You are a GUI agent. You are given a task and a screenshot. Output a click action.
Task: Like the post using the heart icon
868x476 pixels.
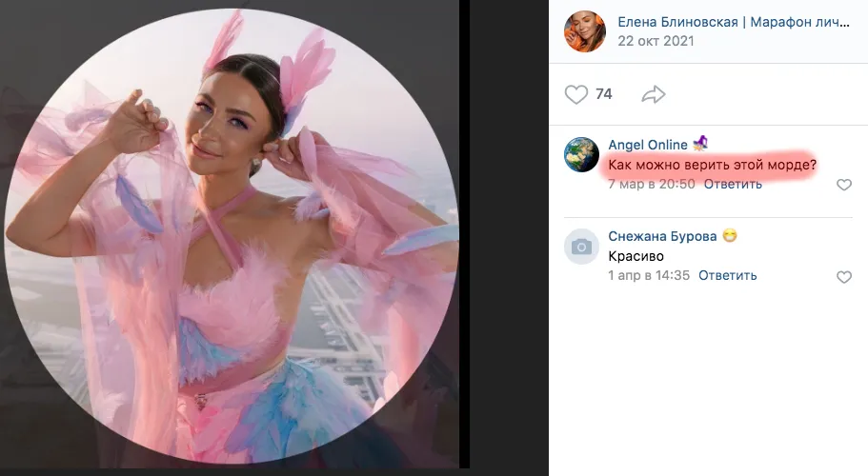(575, 94)
